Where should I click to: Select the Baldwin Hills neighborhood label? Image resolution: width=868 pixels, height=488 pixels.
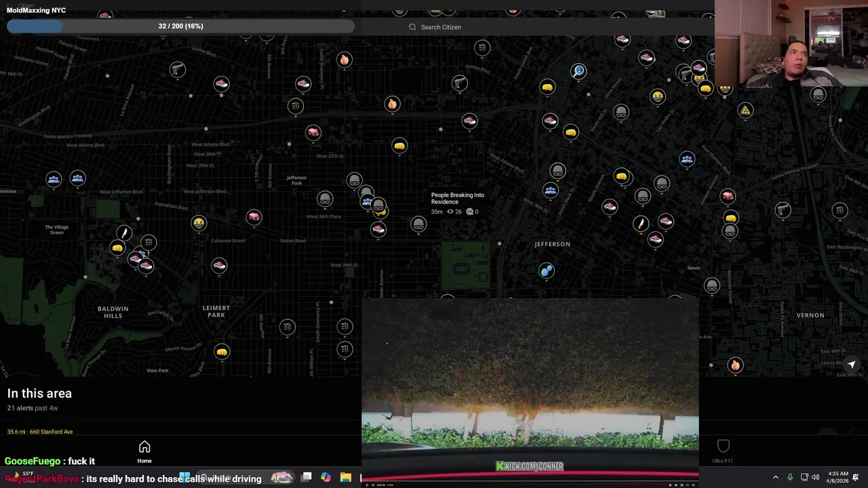click(113, 312)
